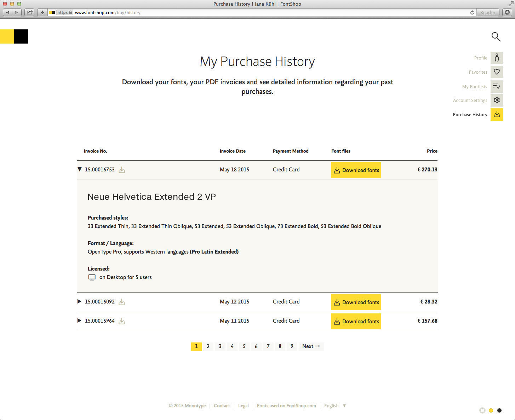This screenshot has height=420, width=515.
Task: Download PDF invoice for 15.00016753
Action: [122, 170]
